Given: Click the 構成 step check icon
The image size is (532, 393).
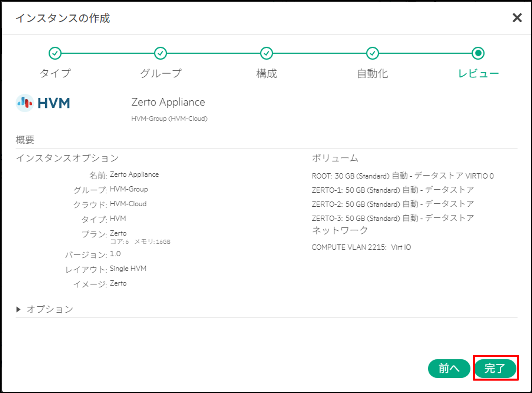Looking at the screenshot, I should (266, 53).
